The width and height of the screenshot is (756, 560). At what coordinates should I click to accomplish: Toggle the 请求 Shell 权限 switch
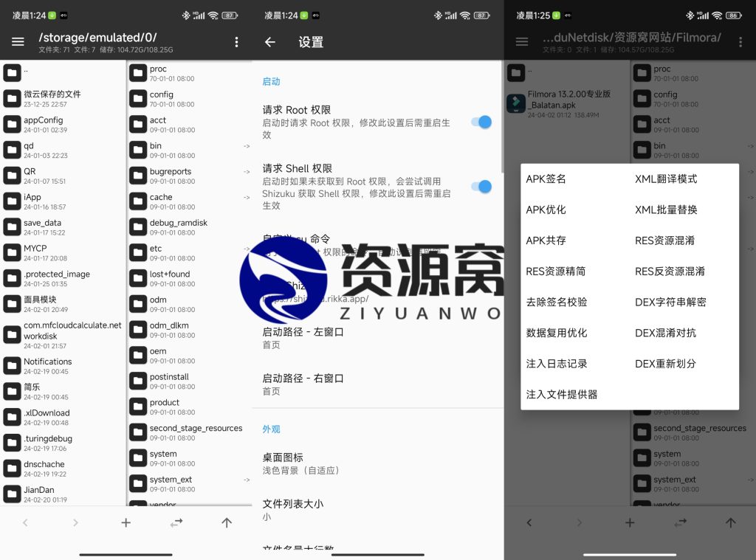[x=481, y=187]
